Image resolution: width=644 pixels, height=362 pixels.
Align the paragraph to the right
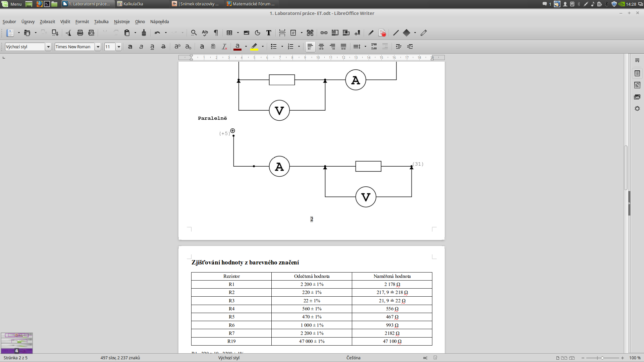click(x=332, y=47)
